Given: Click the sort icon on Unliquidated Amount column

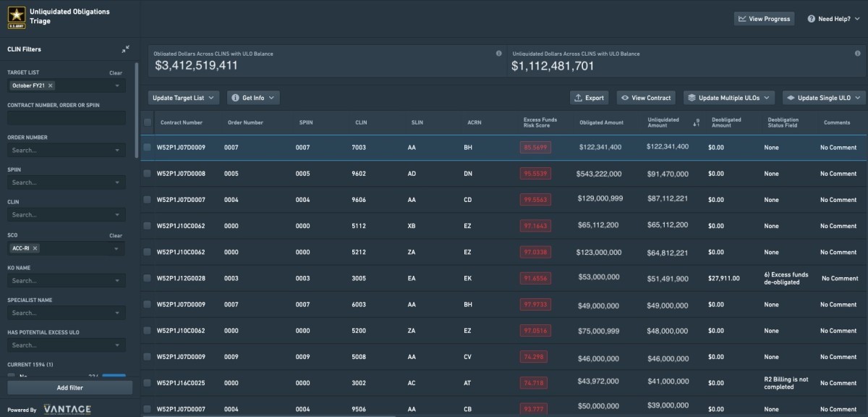Looking at the screenshot, I should tap(696, 123).
